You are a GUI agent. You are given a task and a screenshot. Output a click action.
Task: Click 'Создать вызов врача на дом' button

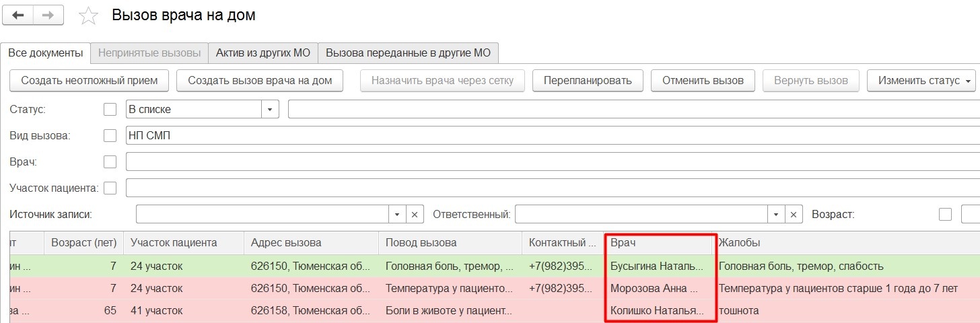[260, 81]
